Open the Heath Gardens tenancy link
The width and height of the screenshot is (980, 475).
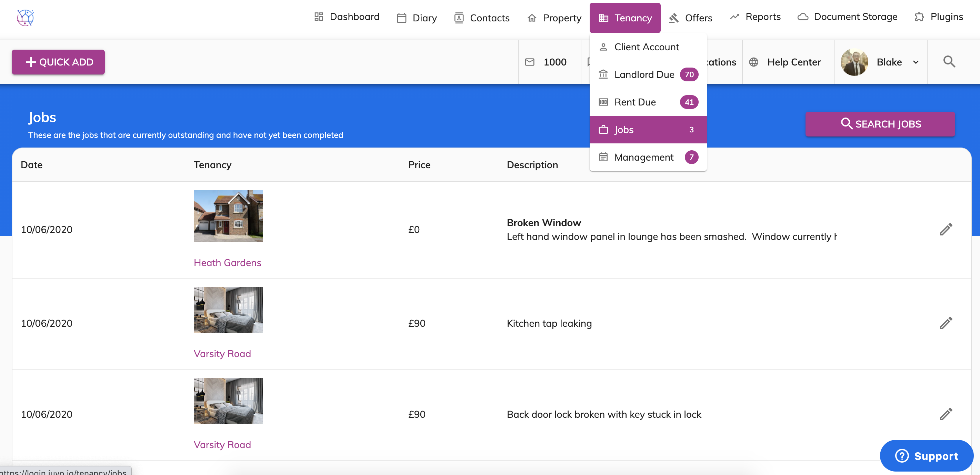(227, 263)
